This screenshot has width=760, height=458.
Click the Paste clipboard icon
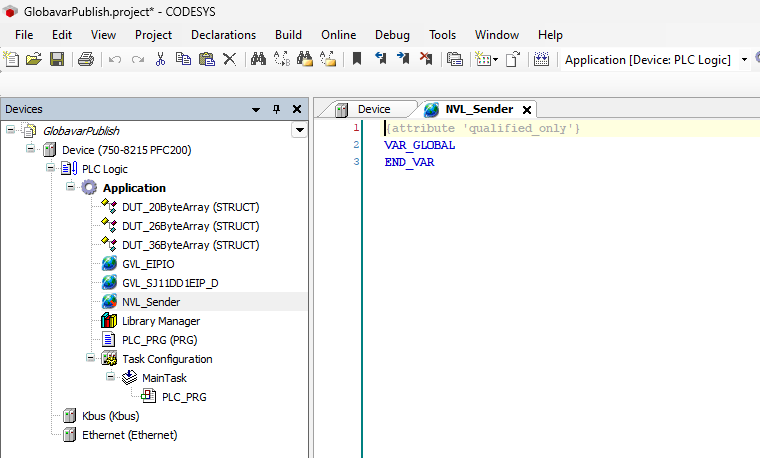coord(207,59)
